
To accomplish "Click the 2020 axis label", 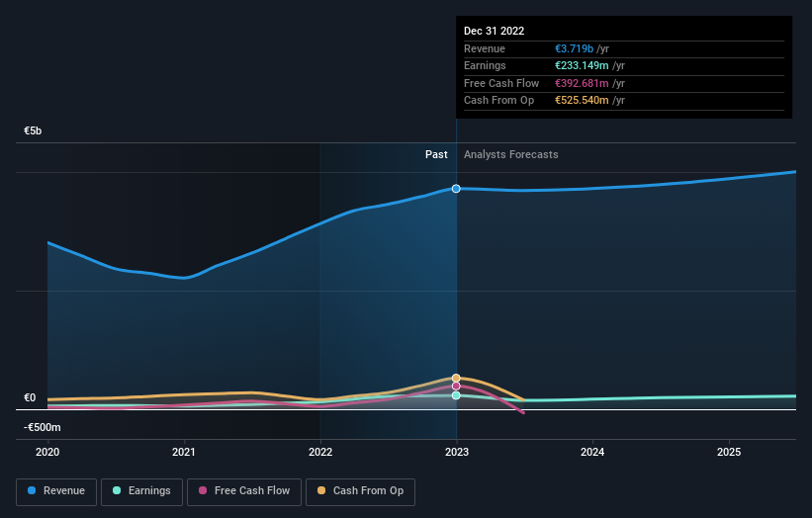I will pyautogui.click(x=47, y=452).
